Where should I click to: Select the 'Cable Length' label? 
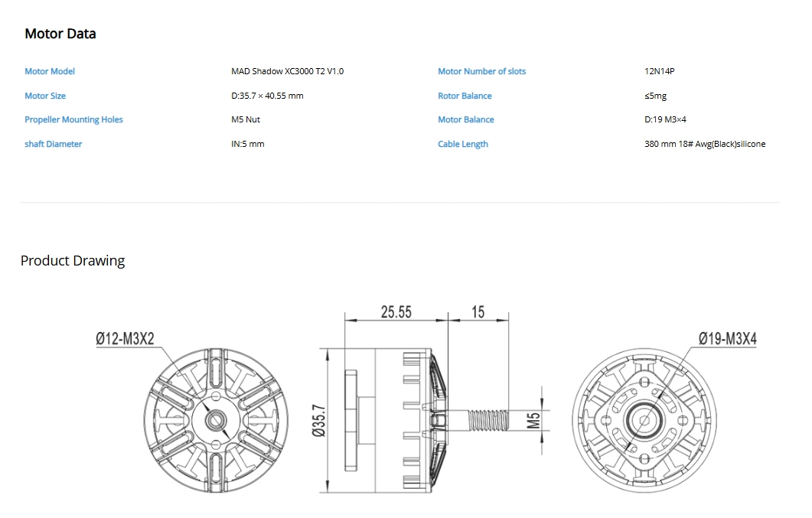463,144
